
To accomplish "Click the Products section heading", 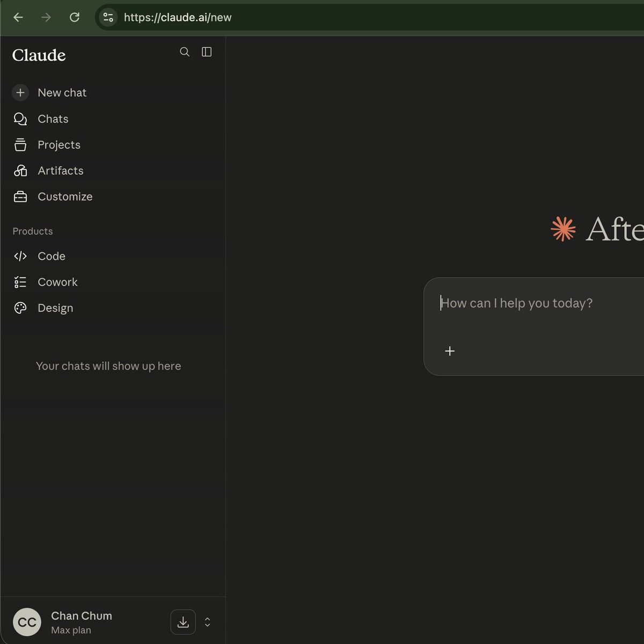I will tap(33, 231).
